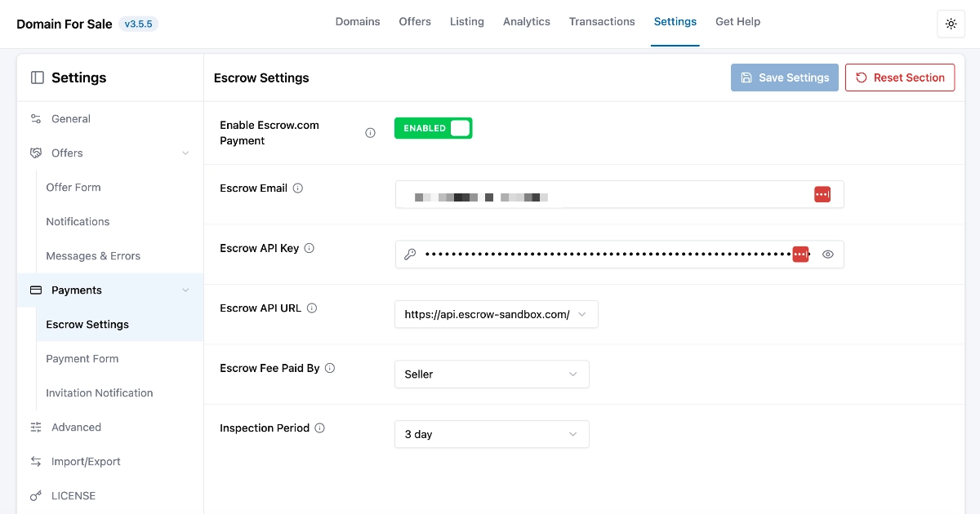Click the v3.5.5 version badge
Screen dimensions: 980x514
[x=138, y=24]
